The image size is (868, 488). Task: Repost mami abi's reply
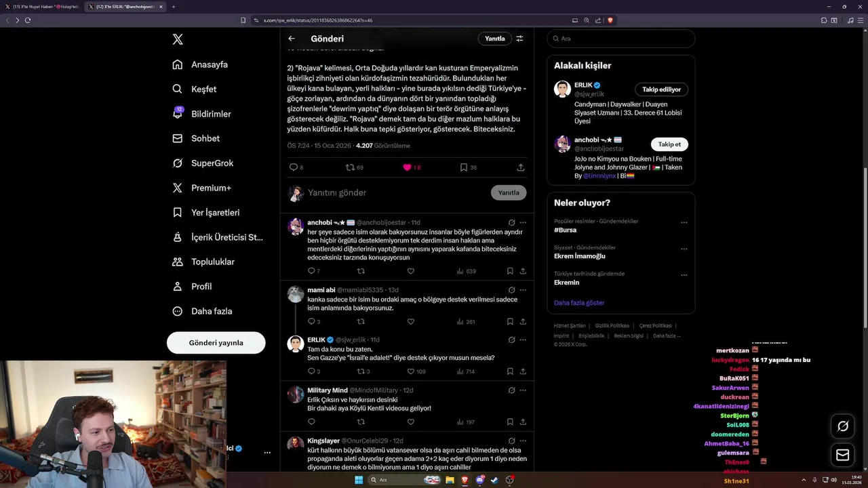[x=361, y=322]
